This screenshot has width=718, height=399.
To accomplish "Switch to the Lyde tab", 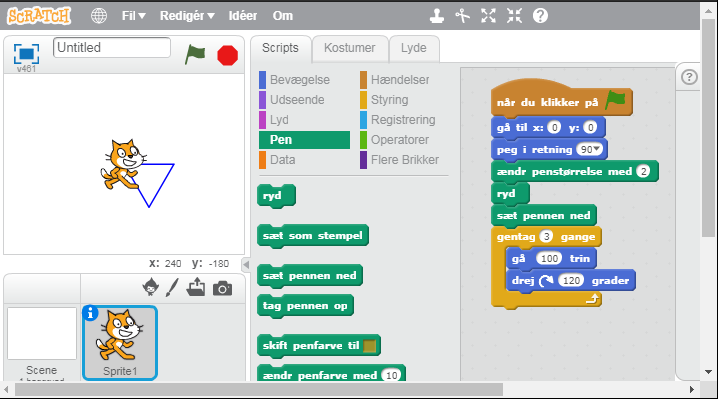I will [x=413, y=48].
